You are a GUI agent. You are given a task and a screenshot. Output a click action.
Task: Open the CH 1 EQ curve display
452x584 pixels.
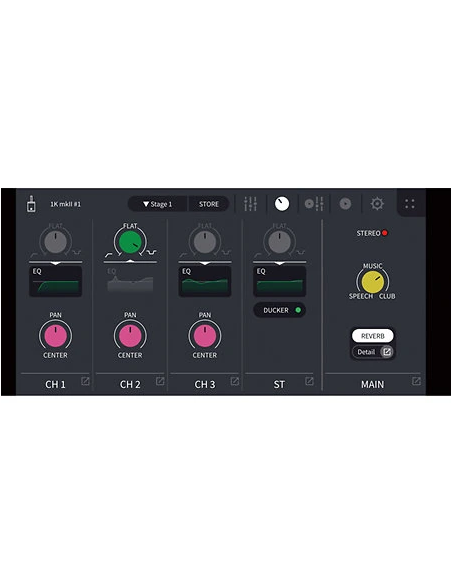pos(55,281)
